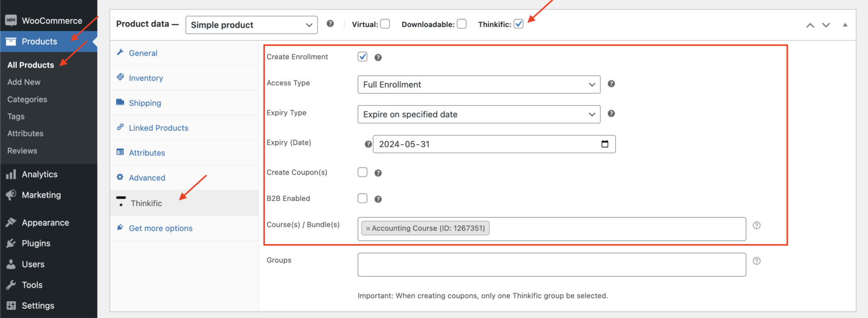This screenshot has height=318, width=868.
Task: Open Get more options link
Action: [161, 228]
